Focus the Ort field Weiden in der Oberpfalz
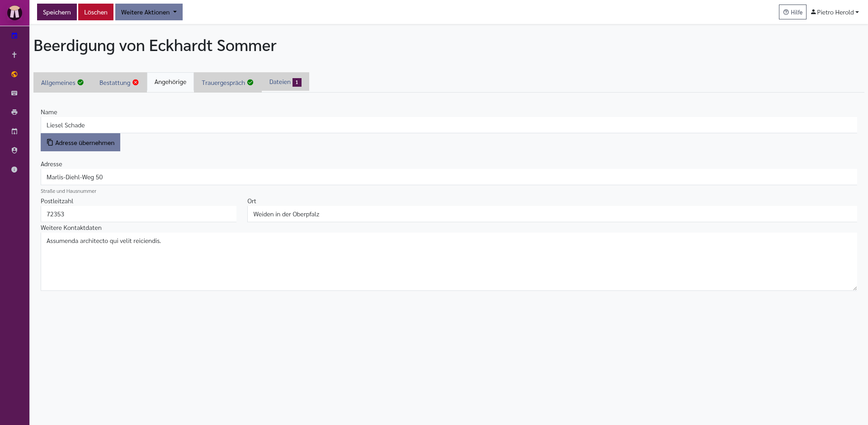This screenshot has width=868, height=425. [x=552, y=214]
